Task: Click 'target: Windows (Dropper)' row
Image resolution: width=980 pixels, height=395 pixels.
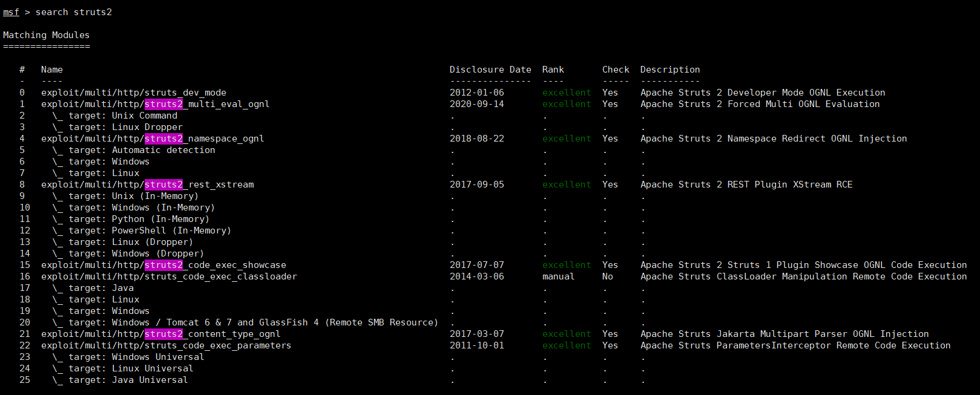Action: point(128,253)
